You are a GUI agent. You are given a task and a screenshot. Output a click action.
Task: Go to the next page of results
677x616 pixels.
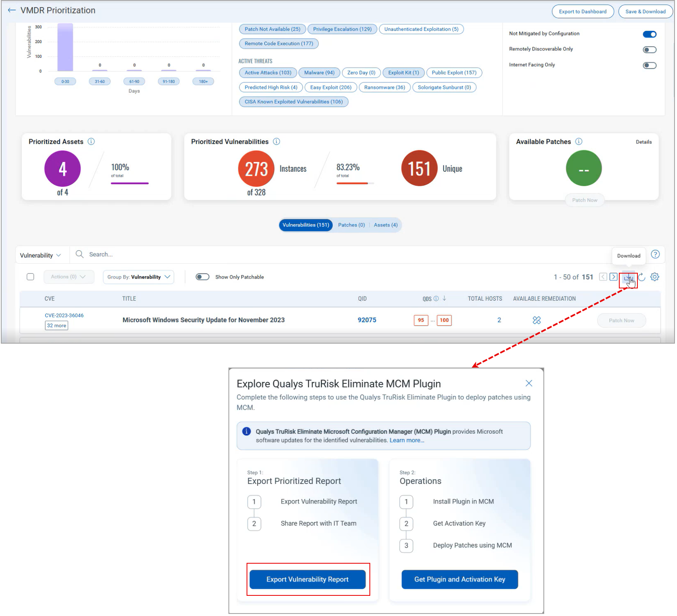coord(614,277)
